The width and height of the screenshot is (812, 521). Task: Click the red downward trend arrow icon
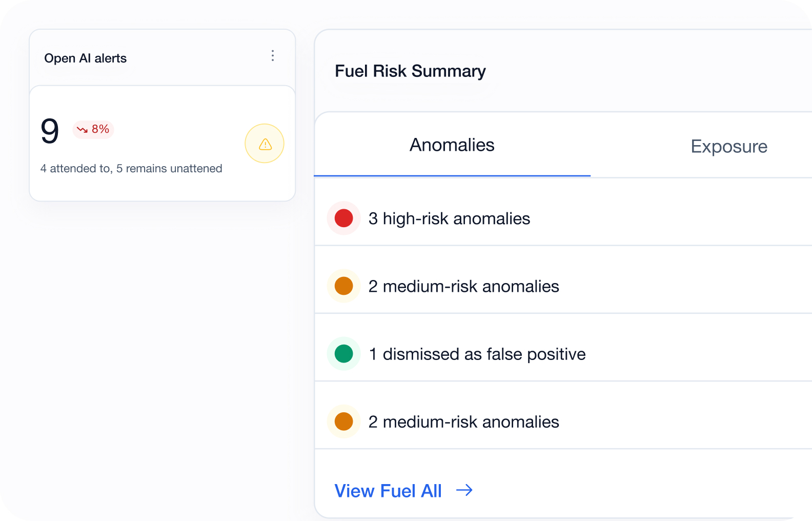(82, 129)
